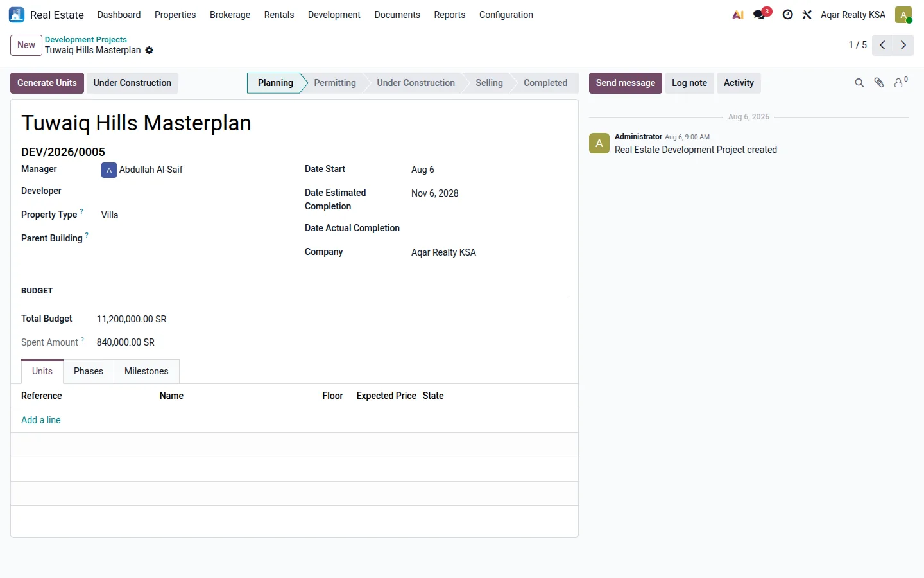Click the Log note button

pyautogui.click(x=689, y=83)
